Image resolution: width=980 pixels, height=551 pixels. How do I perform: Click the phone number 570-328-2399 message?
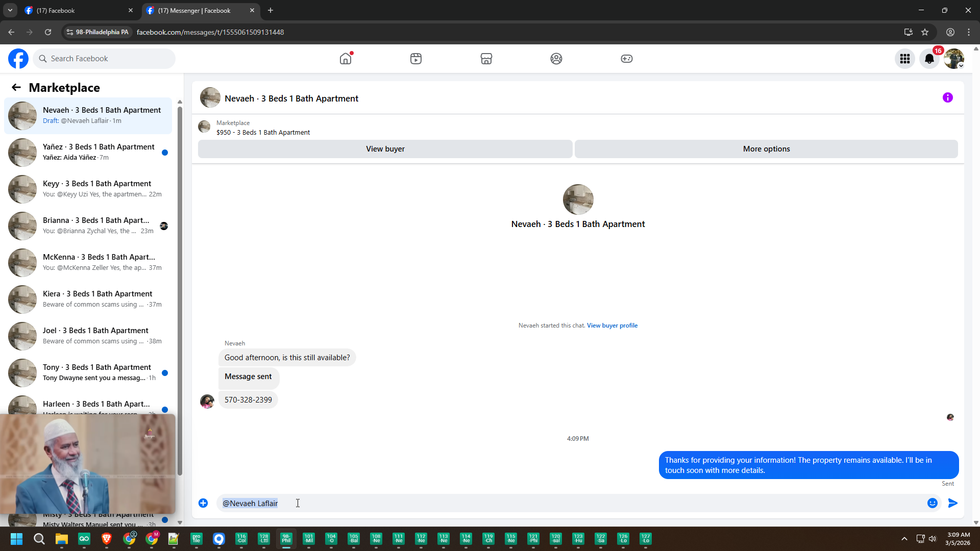[248, 400]
